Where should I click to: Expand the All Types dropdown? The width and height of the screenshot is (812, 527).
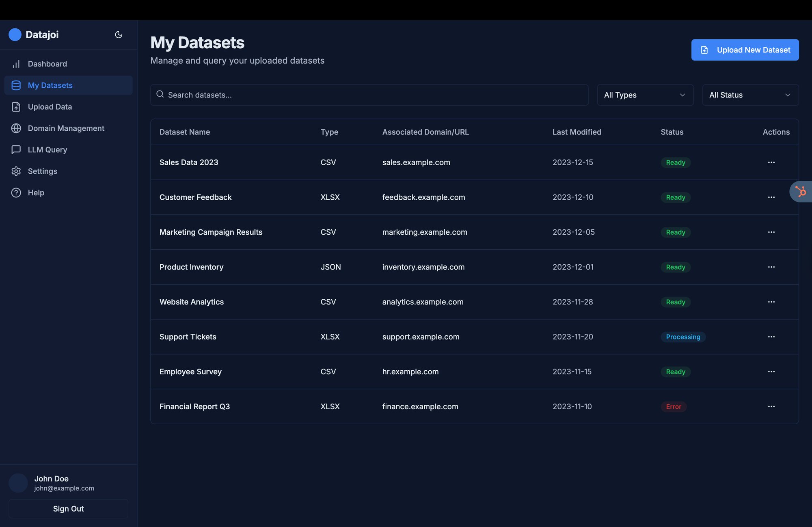point(645,95)
